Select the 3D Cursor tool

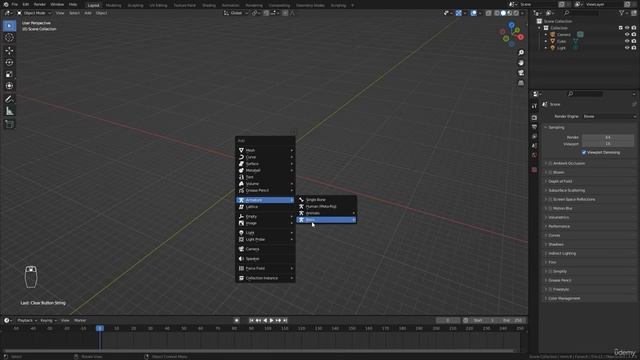(9, 38)
